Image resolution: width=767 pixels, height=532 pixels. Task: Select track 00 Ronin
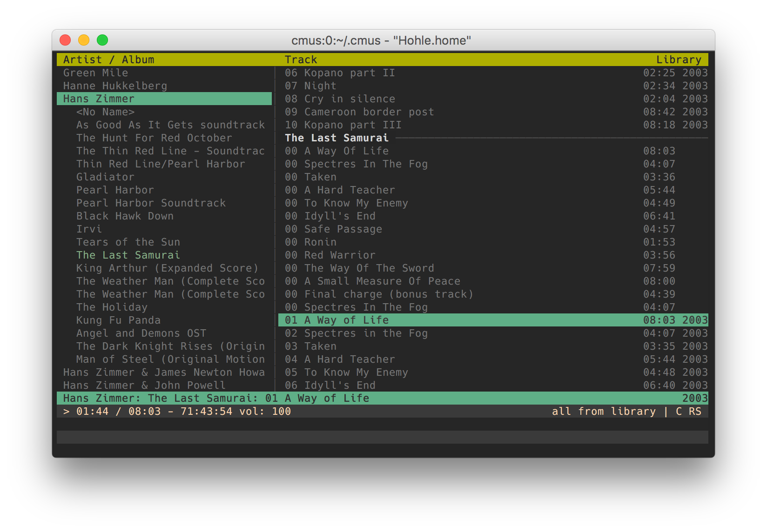tap(493, 242)
